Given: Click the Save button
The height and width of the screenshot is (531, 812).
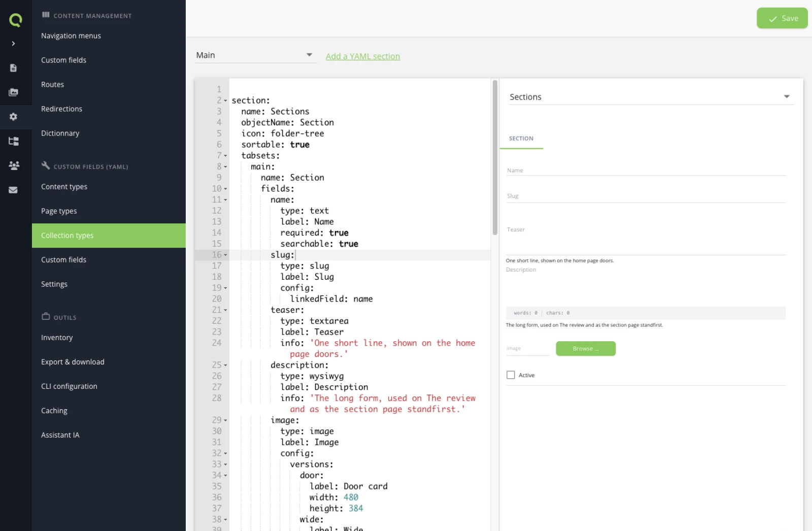Looking at the screenshot, I should tap(782, 18).
